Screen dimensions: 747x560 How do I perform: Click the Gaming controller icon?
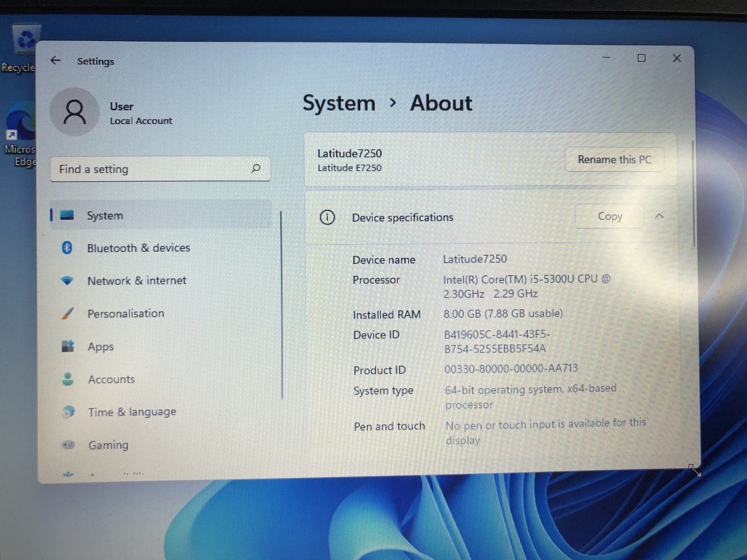point(69,445)
